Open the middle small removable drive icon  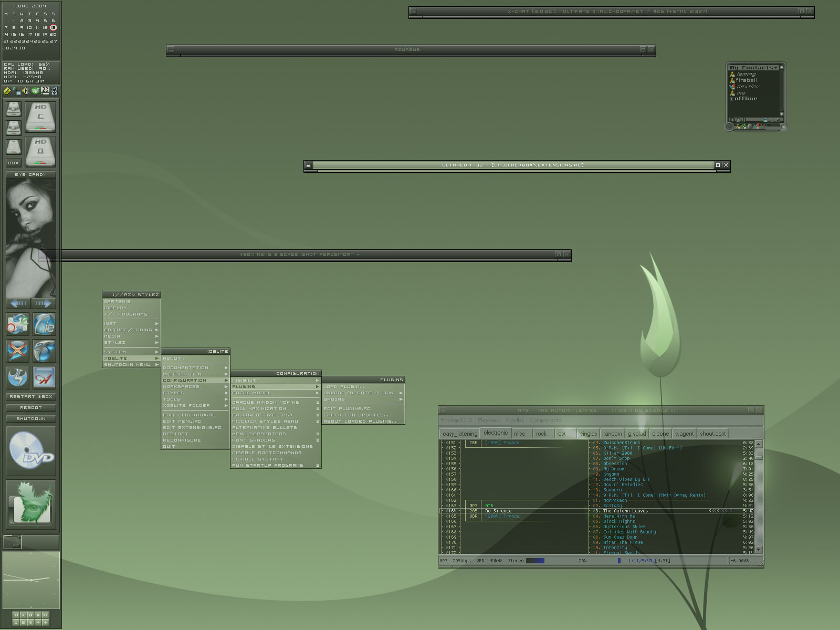pyautogui.click(x=14, y=128)
